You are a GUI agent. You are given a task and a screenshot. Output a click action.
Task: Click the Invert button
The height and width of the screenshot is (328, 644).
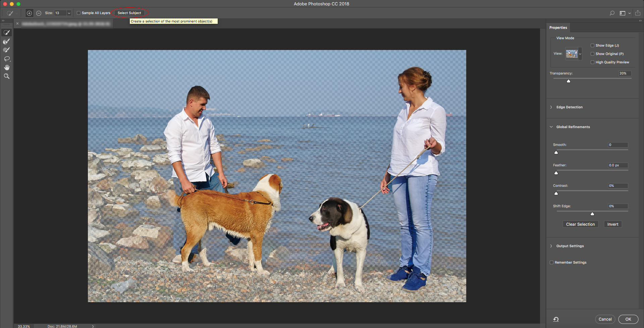tap(612, 224)
